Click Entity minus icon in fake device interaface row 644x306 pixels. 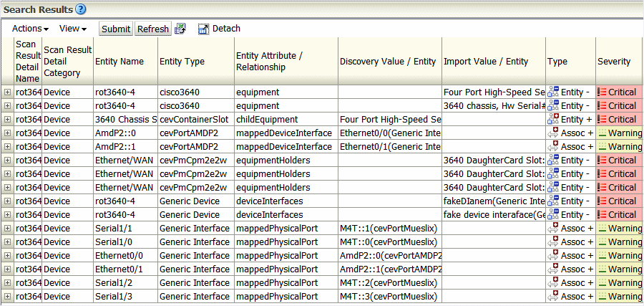[x=553, y=215]
